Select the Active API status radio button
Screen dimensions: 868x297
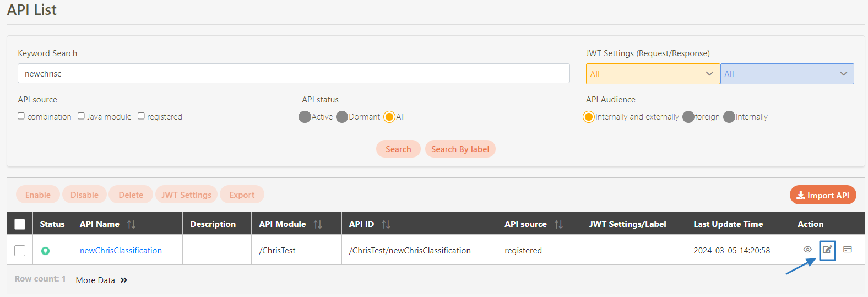tap(305, 117)
